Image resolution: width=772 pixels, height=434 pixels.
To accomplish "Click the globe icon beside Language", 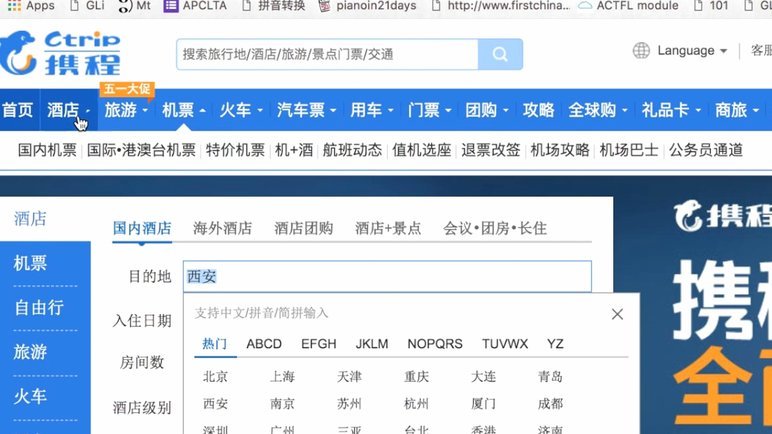I will pyautogui.click(x=641, y=50).
